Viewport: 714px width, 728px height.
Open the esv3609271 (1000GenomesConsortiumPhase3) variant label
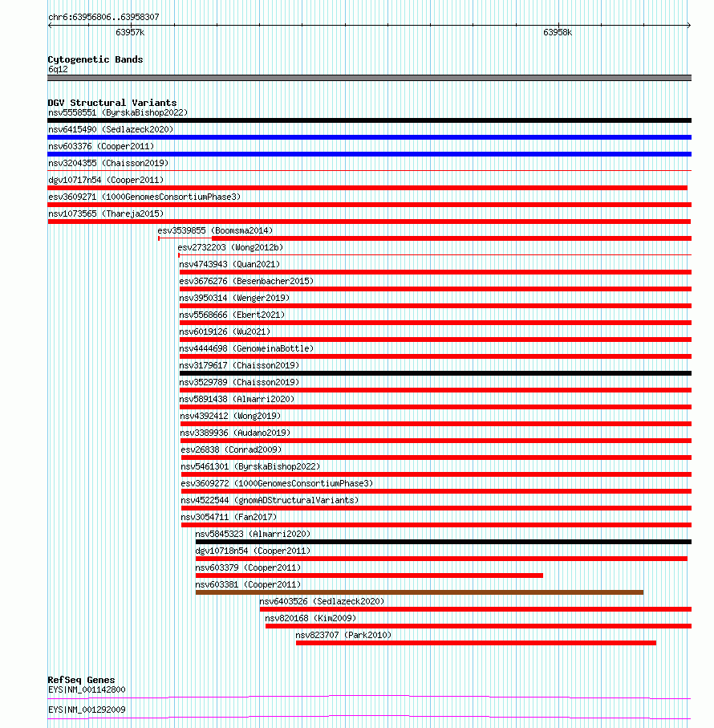click(x=144, y=197)
